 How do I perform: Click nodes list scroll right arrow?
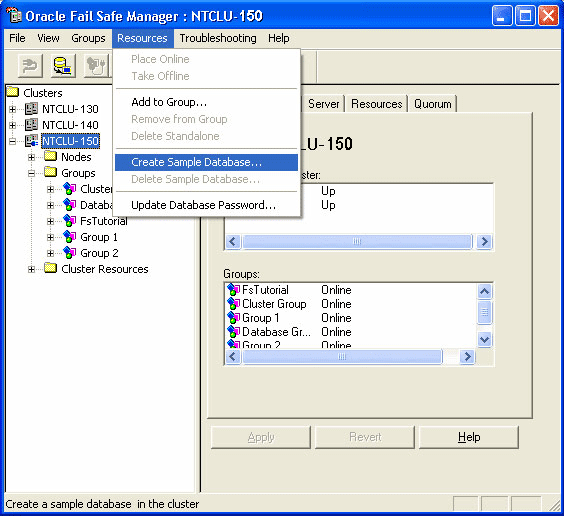[x=484, y=241]
